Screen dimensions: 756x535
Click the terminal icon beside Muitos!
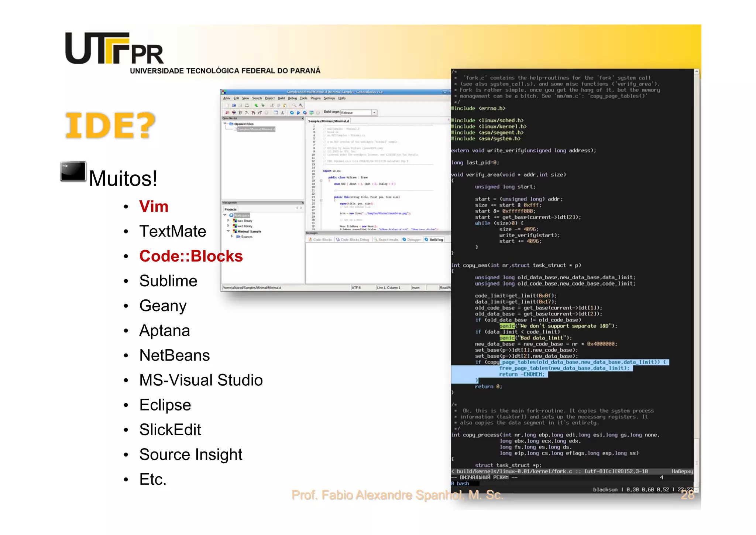[73, 171]
